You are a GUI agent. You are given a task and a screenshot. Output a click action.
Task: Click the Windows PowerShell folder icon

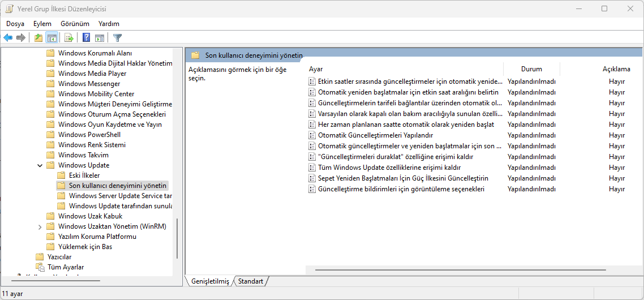pyautogui.click(x=50, y=134)
